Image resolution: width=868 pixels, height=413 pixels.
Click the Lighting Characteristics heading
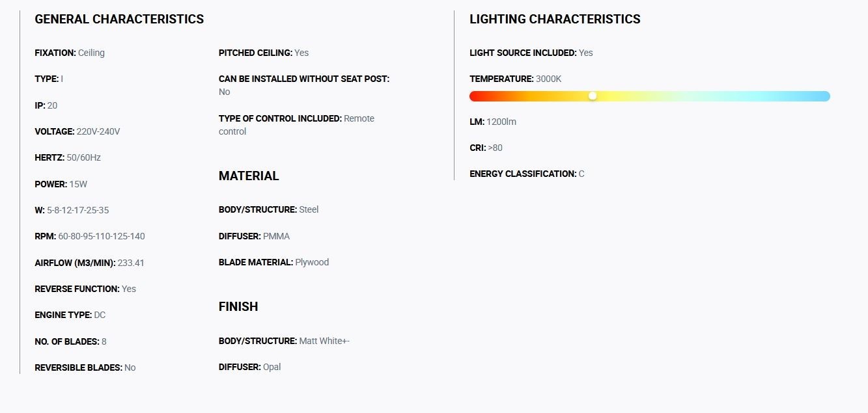(555, 20)
